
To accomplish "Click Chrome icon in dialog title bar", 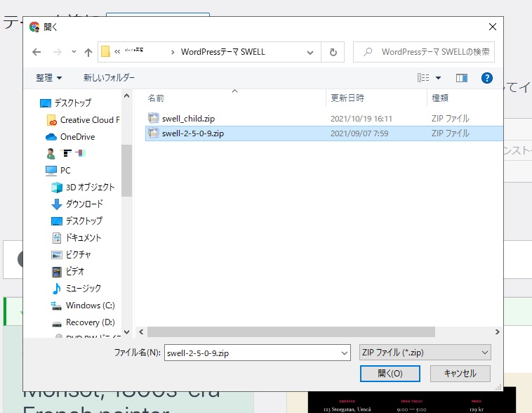I will pos(34,27).
